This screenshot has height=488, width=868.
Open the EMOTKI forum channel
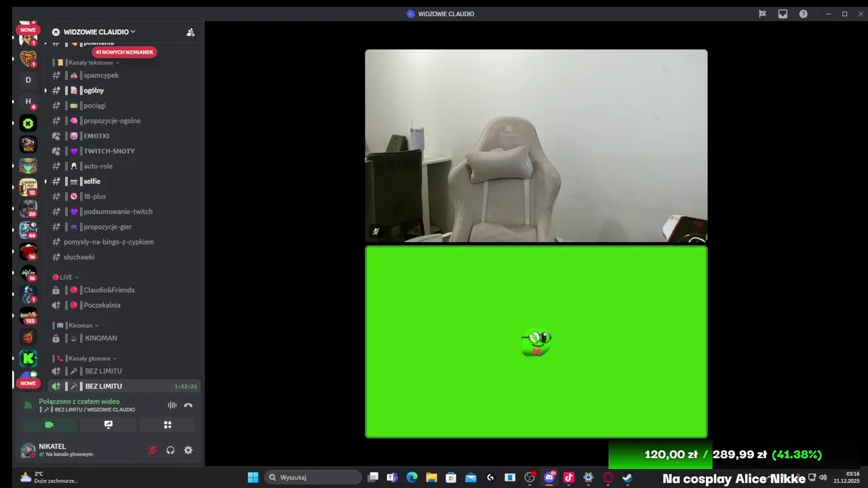pos(125,136)
